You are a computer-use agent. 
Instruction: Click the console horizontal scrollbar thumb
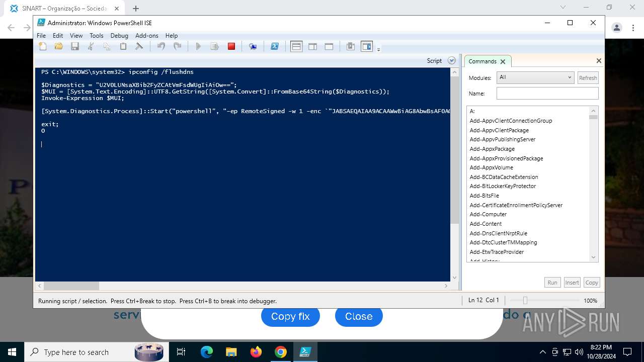[71, 286]
